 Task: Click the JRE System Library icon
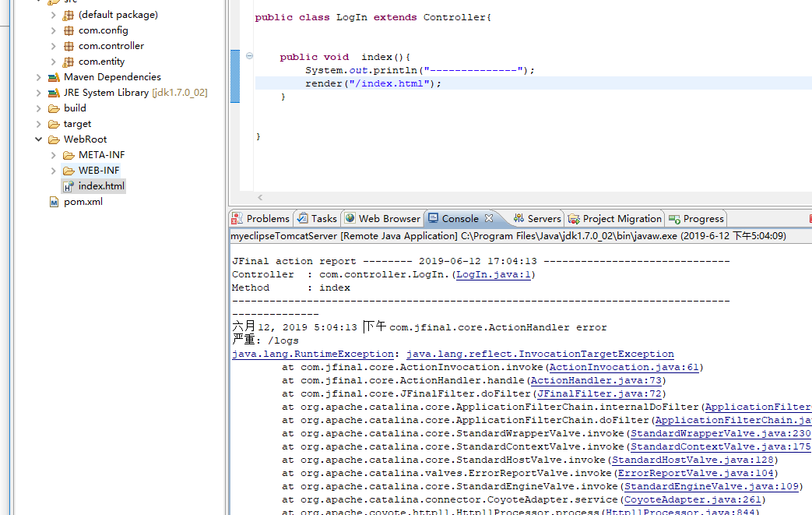(x=54, y=93)
